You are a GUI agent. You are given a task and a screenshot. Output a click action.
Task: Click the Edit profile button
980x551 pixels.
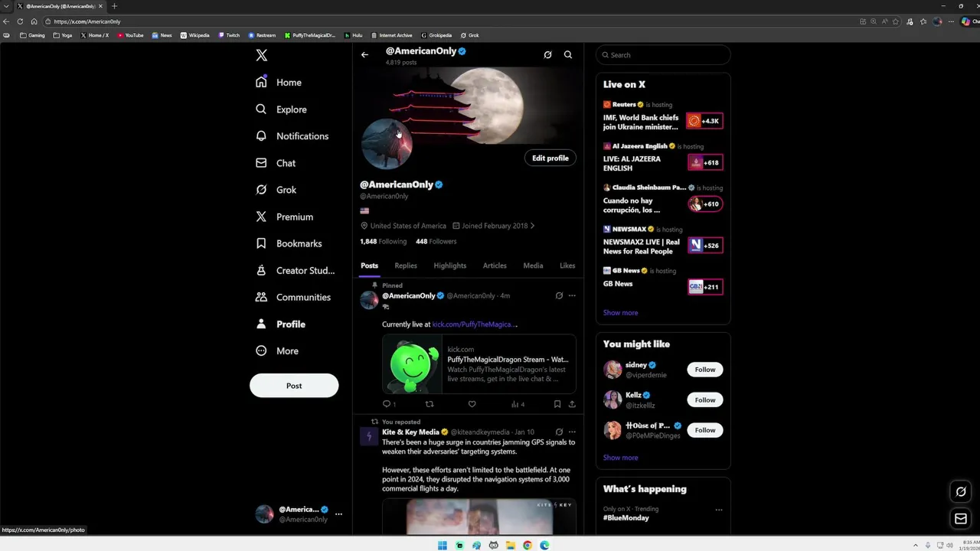[x=550, y=158]
